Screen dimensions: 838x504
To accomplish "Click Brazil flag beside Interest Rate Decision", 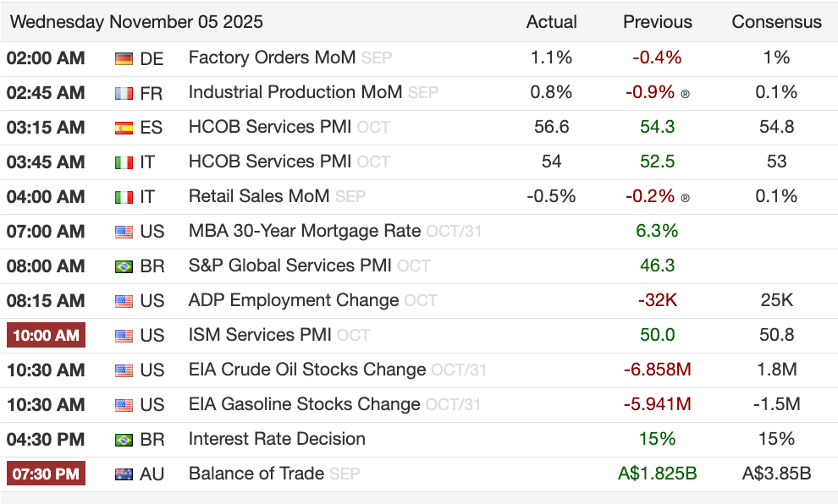I will (124, 440).
